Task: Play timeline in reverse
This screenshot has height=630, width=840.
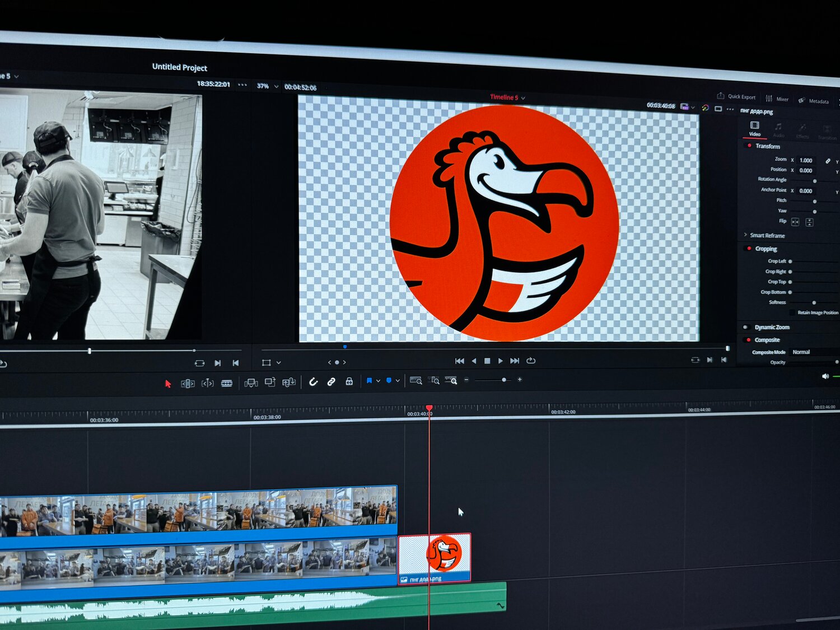Action: [x=474, y=361]
